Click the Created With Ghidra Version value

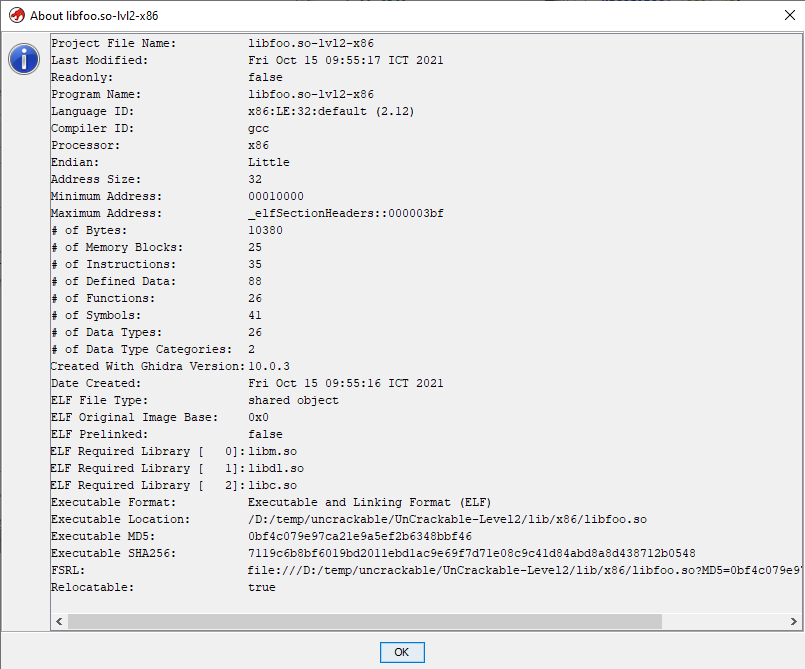[269, 366]
